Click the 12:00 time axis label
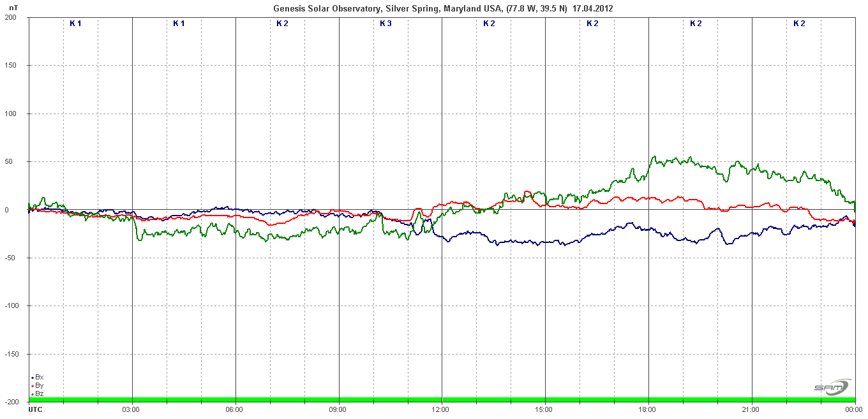868x419 pixels. [x=441, y=409]
